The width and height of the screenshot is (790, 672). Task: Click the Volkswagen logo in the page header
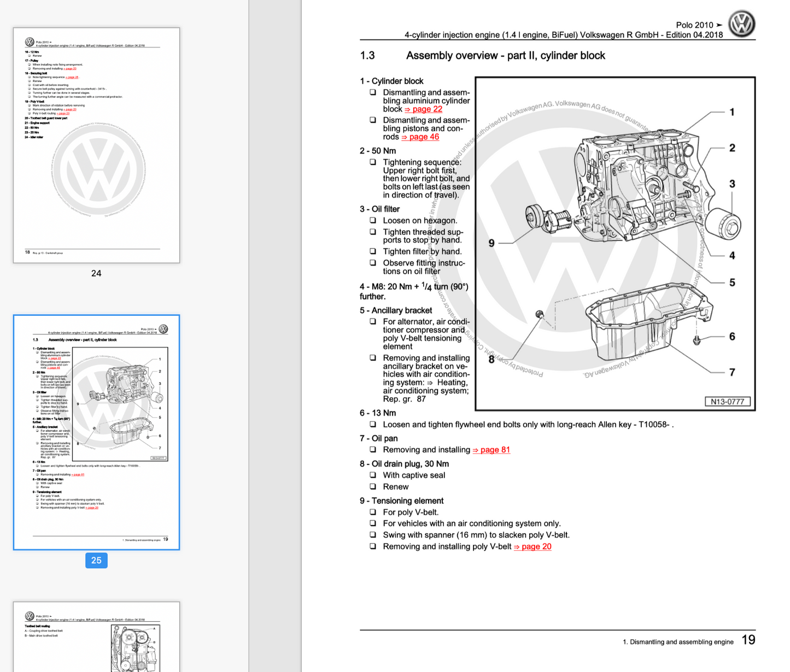point(741,24)
